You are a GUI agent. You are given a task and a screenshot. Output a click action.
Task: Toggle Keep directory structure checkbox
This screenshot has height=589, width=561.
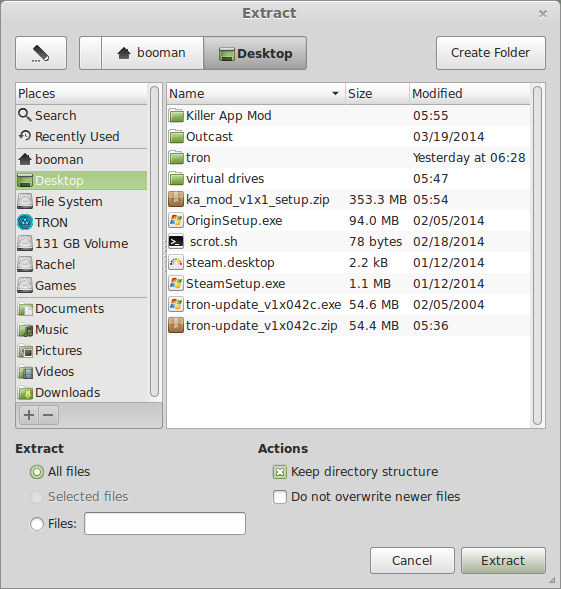[280, 472]
